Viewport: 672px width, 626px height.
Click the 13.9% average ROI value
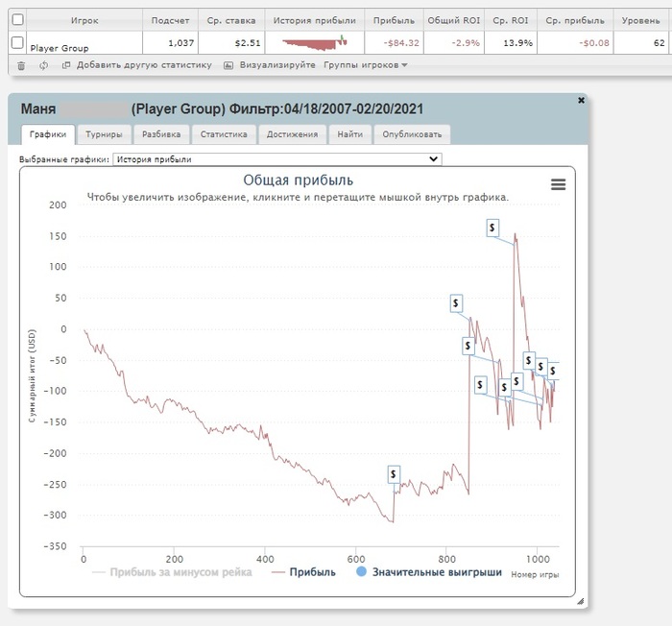(517, 43)
